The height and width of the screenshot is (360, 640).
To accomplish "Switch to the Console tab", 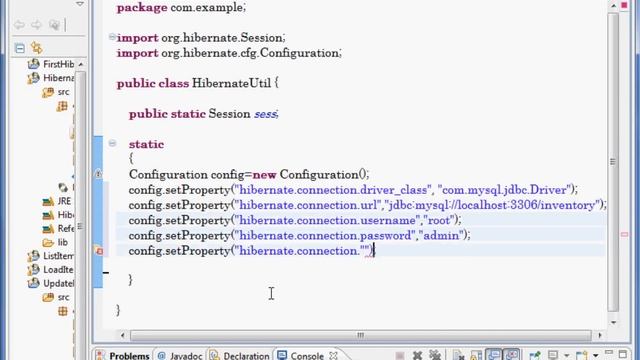I will [301, 356].
